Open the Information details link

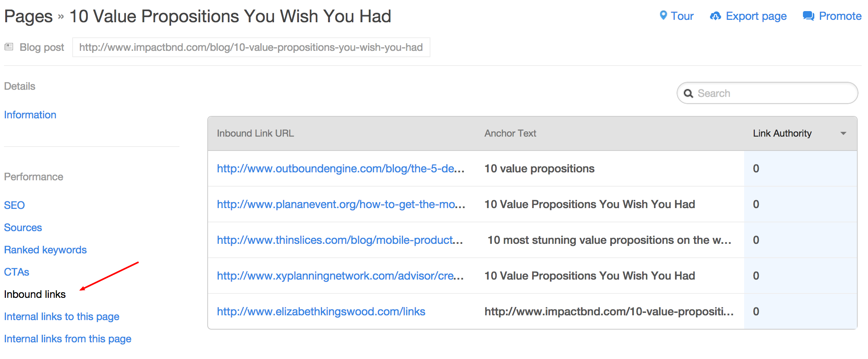[30, 115]
